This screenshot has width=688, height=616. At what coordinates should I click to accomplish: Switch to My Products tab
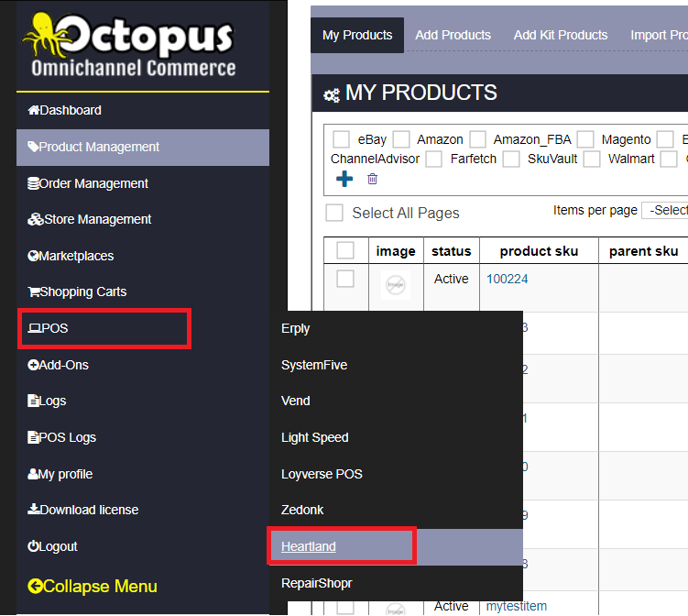357,36
